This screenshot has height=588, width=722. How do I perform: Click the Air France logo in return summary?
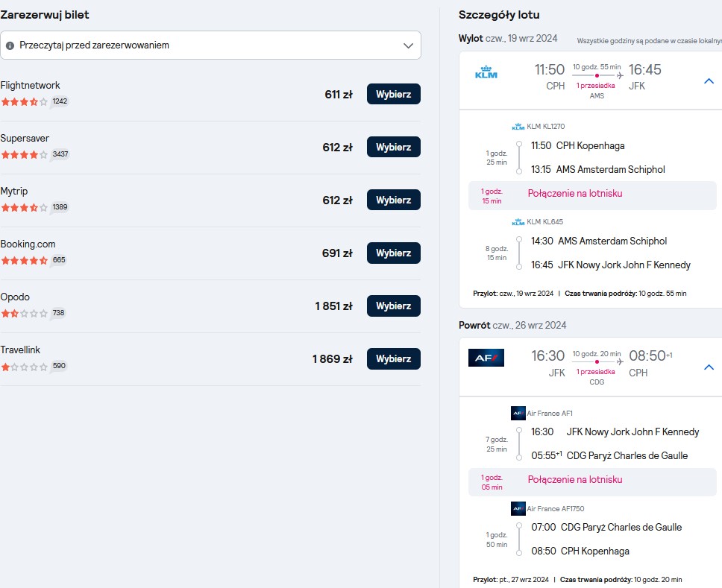486,358
